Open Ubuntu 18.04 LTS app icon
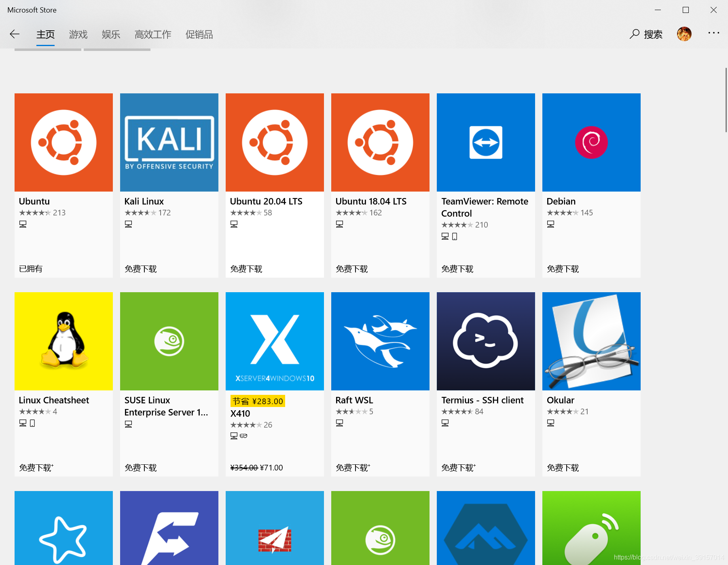The image size is (728, 565). coord(380,142)
